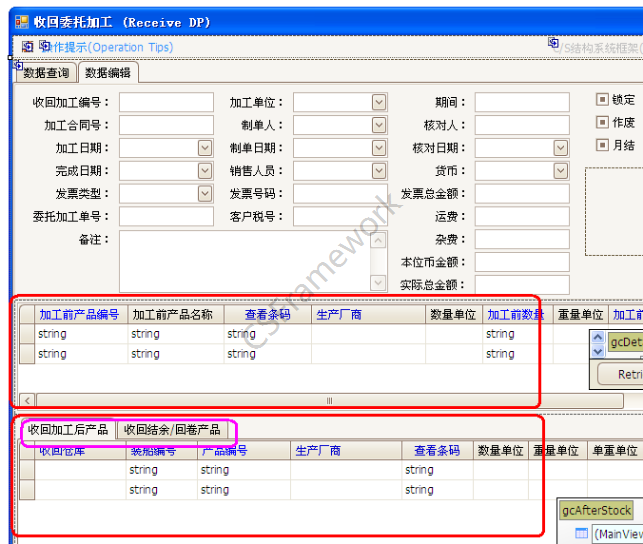Open the 加工单位 dropdown
The height and width of the screenshot is (544, 643).
pyautogui.click(x=379, y=102)
